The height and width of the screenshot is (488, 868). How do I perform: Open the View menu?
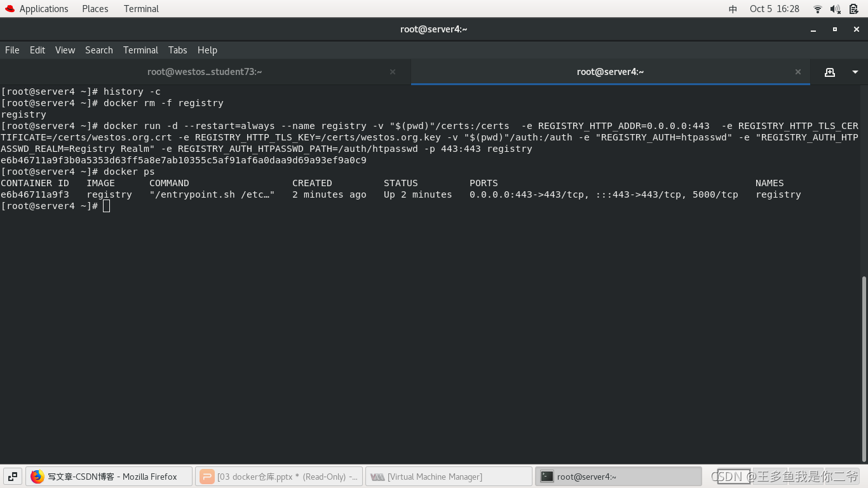(x=65, y=50)
